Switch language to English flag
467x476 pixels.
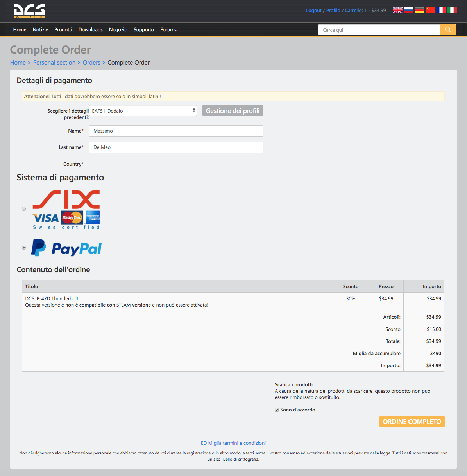click(397, 10)
